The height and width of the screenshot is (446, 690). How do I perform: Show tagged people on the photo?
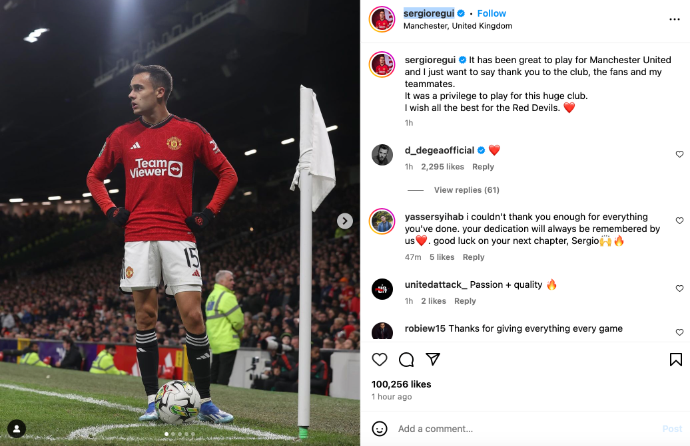17,428
